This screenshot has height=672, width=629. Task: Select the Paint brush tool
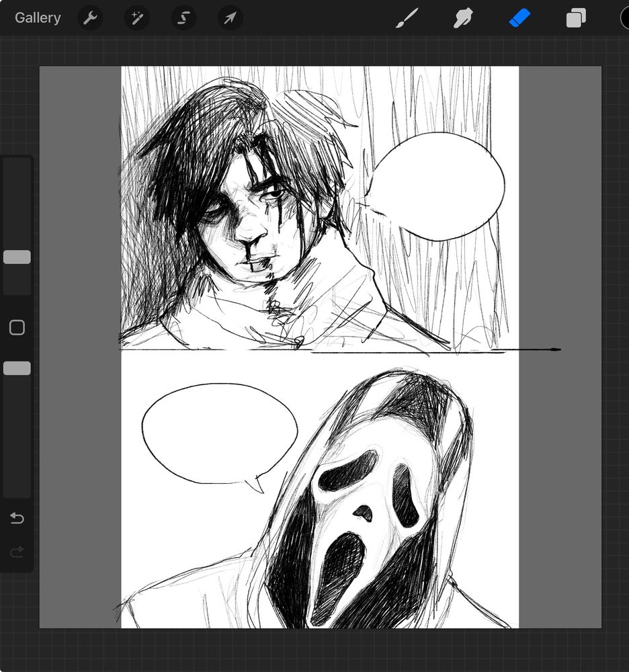point(406,18)
